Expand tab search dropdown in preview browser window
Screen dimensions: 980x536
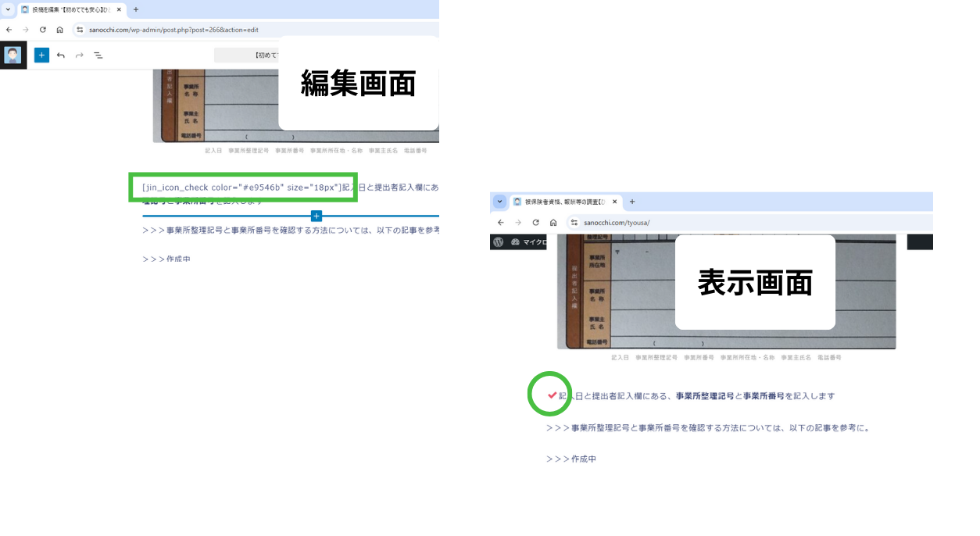pyautogui.click(x=499, y=202)
